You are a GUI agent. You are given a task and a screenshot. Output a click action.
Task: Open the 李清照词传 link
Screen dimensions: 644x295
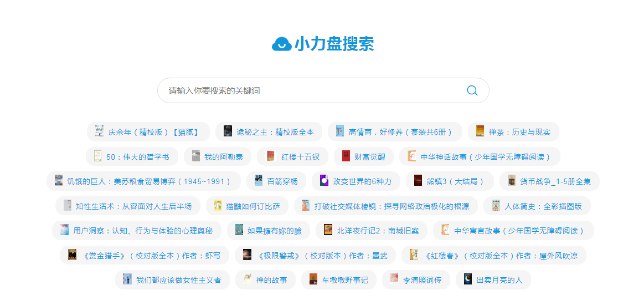tap(422, 280)
